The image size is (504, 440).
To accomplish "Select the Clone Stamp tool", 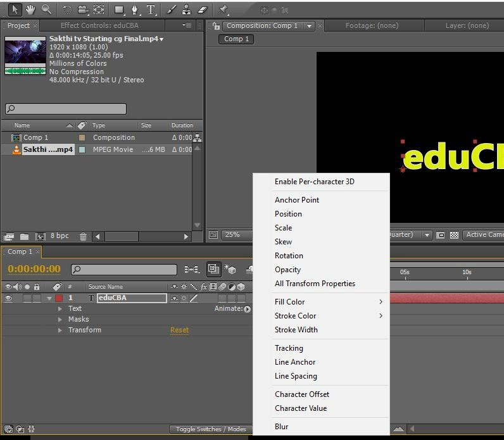I will click(186, 9).
